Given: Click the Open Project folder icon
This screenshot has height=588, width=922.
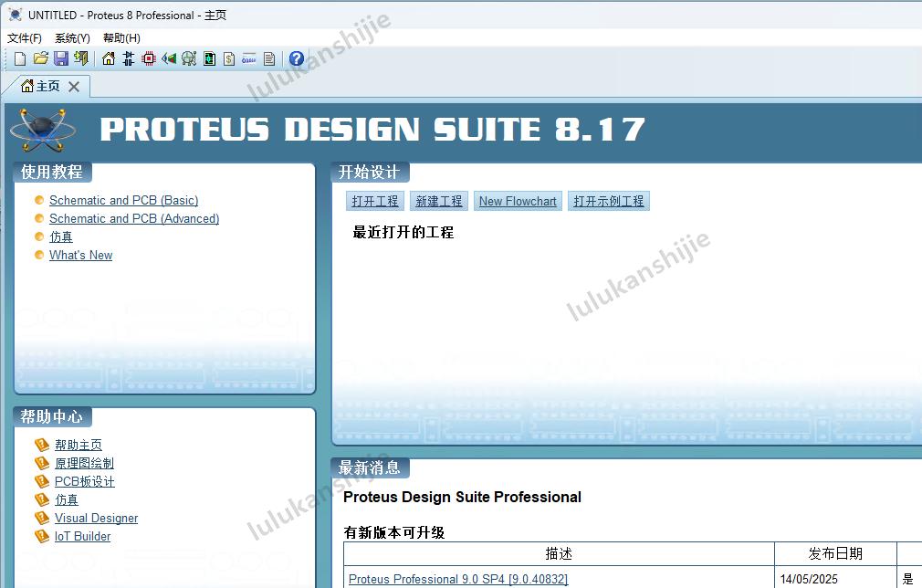Looking at the screenshot, I should [40, 58].
